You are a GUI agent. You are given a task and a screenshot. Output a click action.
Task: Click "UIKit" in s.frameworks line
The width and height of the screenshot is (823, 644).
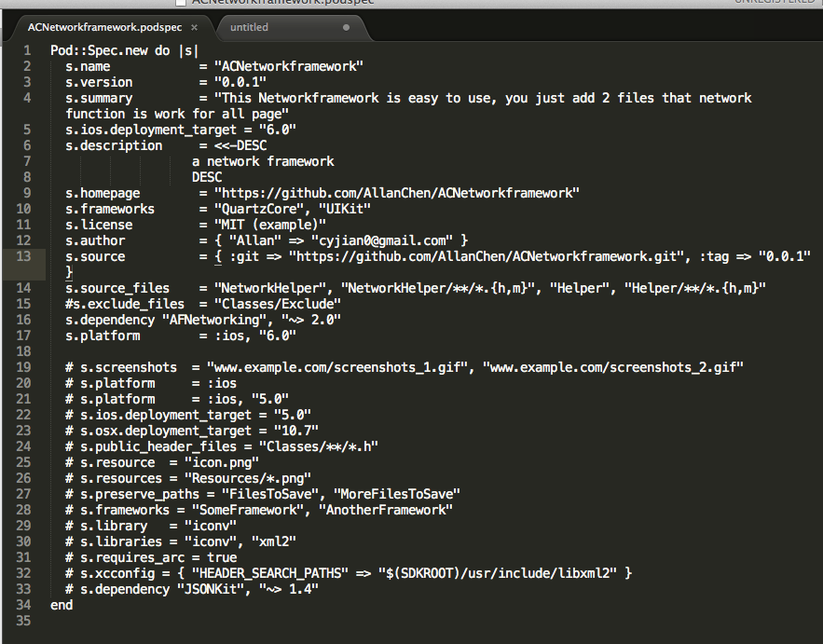pos(345,209)
